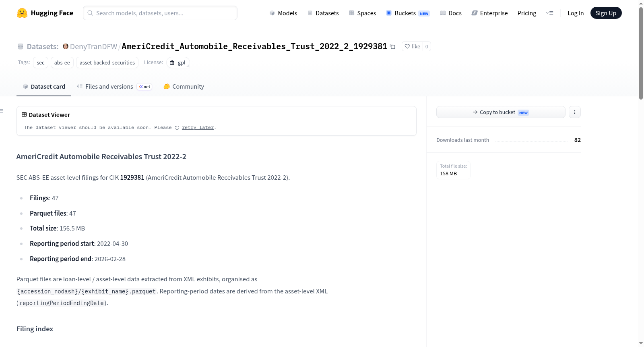Switch to the Dataset card tab
Image resolution: width=644 pixels, height=347 pixels.
tap(44, 87)
